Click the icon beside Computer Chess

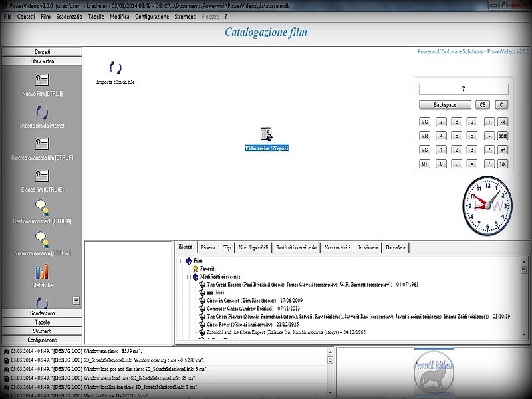[202, 309]
